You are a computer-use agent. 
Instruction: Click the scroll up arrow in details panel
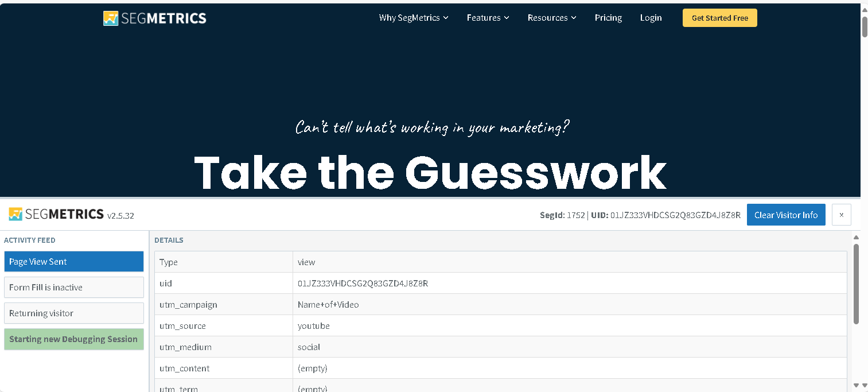(x=856, y=238)
